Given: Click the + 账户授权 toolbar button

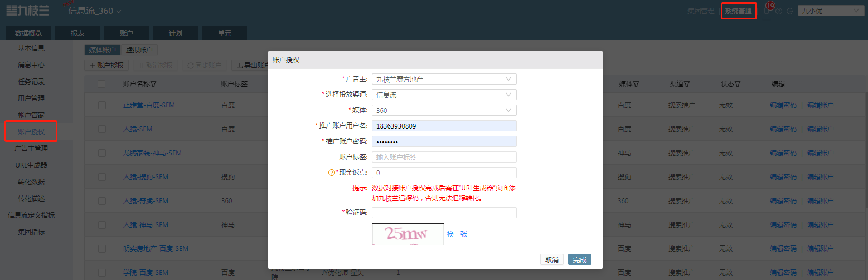Looking at the screenshot, I should (x=106, y=66).
